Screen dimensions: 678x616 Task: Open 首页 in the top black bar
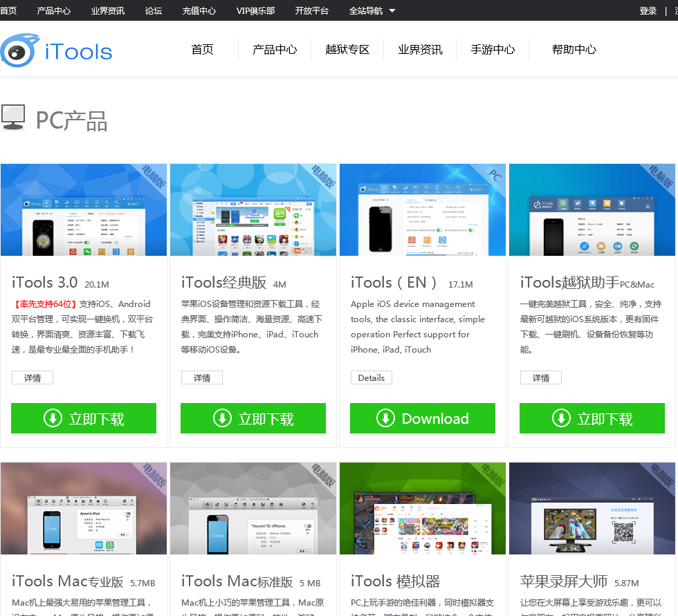[8, 11]
